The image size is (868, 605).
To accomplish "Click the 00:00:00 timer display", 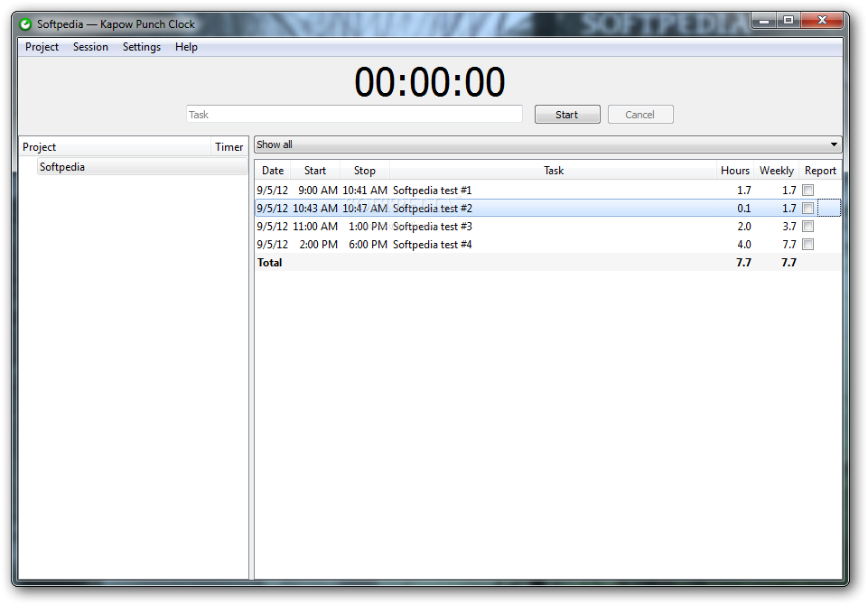I will (x=430, y=82).
